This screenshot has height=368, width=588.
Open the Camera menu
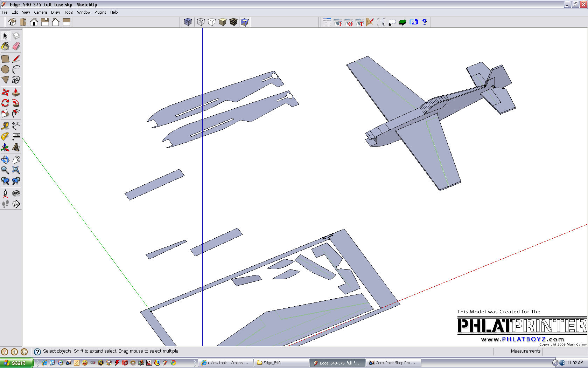tap(40, 12)
